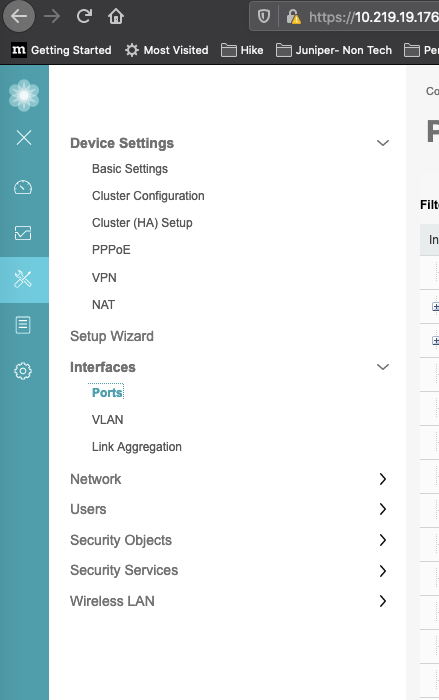Click the Juniper flower logo icon
This screenshot has width=439, height=700.
point(24,96)
